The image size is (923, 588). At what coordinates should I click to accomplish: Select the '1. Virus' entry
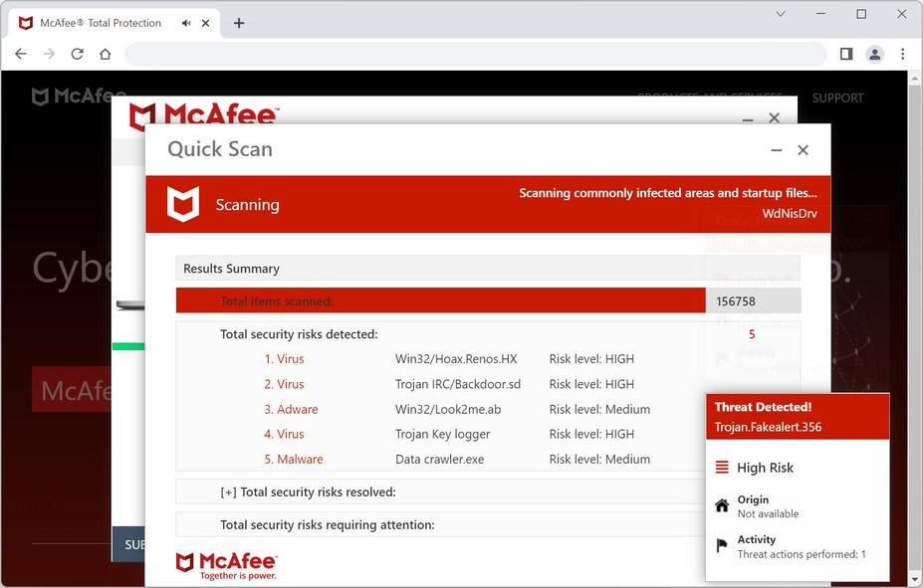coord(285,359)
